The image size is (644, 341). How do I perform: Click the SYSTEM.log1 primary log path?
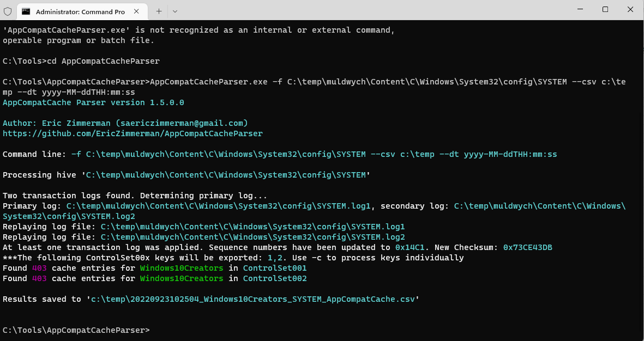click(218, 206)
